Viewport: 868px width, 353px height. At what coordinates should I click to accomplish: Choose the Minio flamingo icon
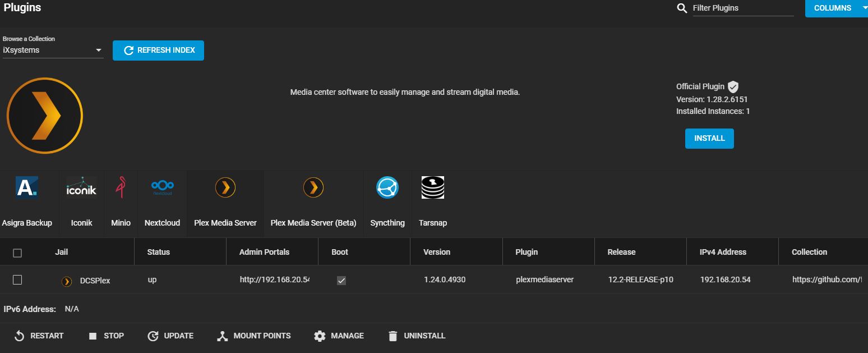[x=121, y=187]
